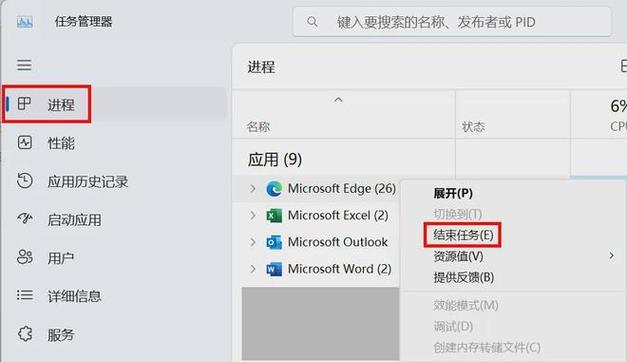
Task: Click the task manager search field
Action: [x=452, y=22]
